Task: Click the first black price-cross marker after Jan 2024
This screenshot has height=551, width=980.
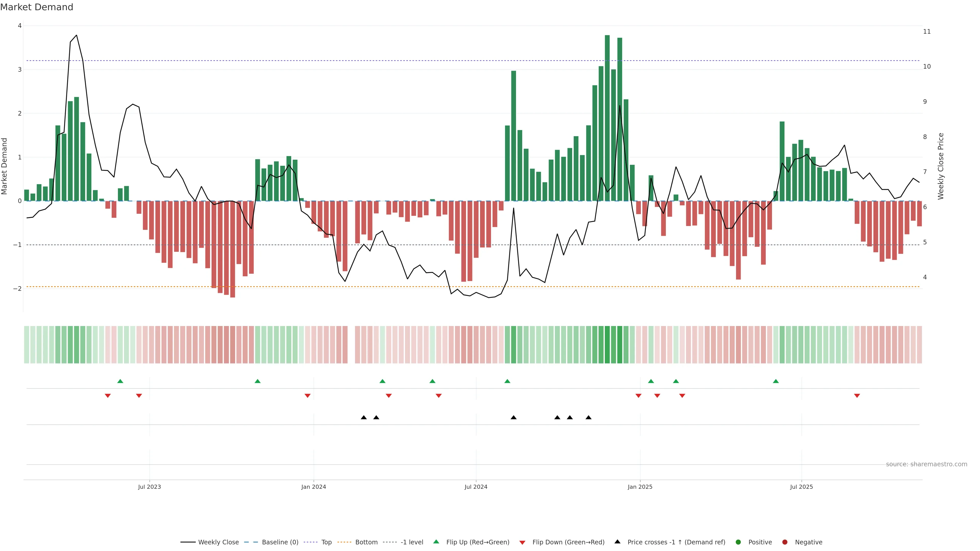Action: 364,418
